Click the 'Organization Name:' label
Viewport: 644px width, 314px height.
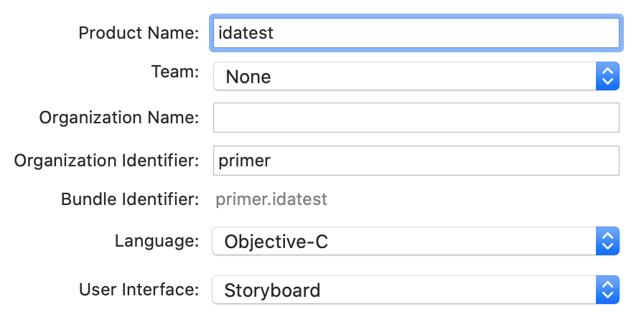(x=119, y=118)
